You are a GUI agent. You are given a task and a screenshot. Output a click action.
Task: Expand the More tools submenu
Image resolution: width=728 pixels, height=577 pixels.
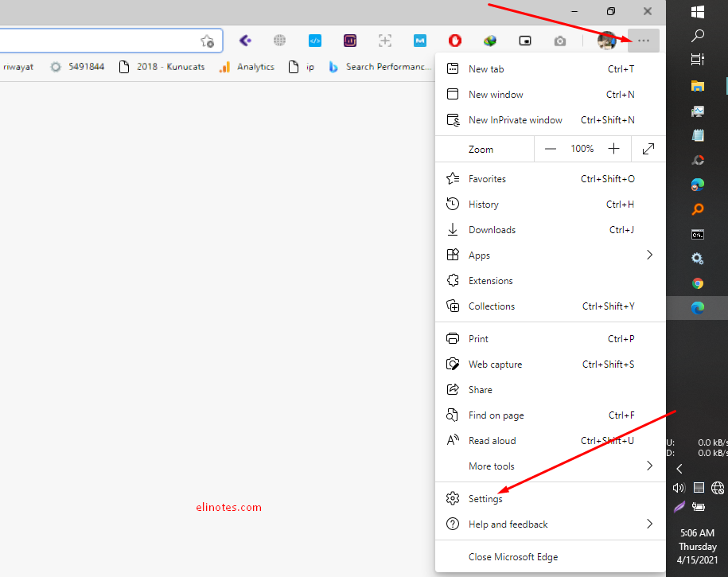[x=551, y=466]
